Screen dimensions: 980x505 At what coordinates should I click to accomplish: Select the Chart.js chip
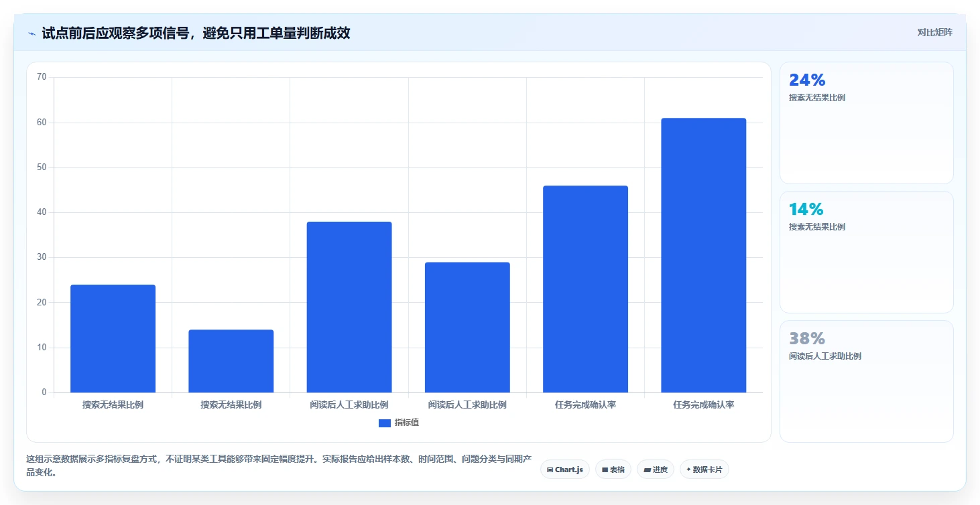pyautogui.click(x=565, y=470)
